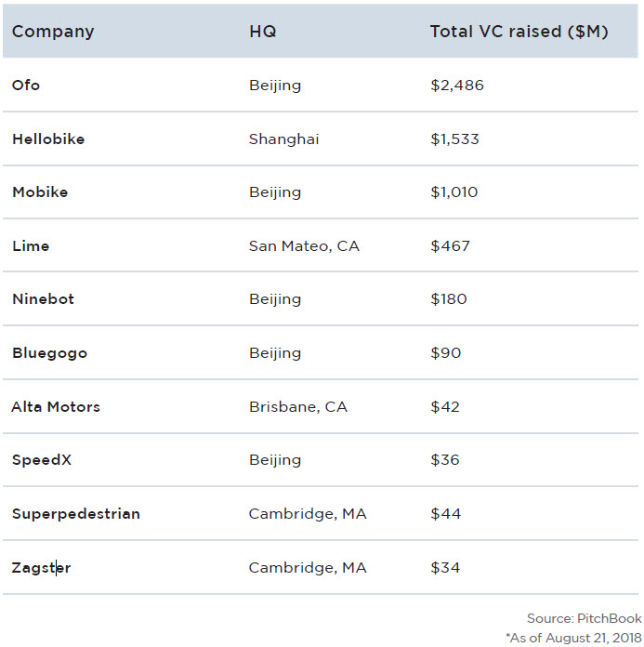Select the Shanghai HQ cell
The height and width of the screenshot is (647, 644).
pos(283,139)
